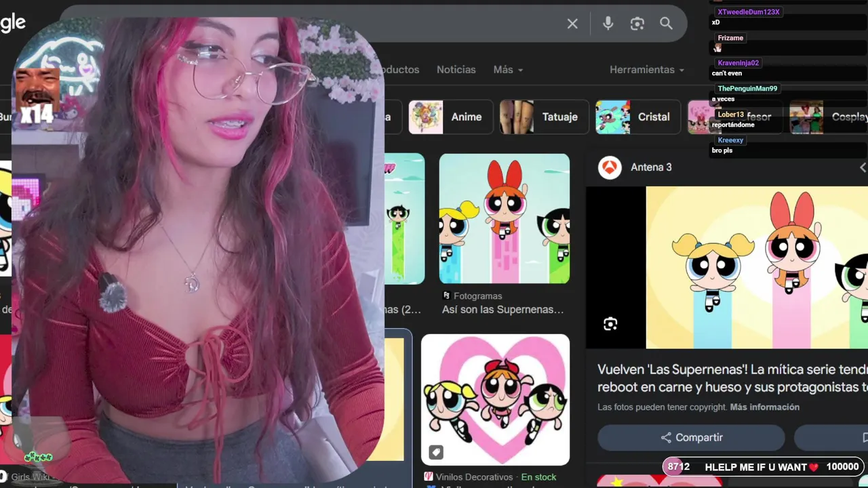Filter images by the Cosplay chip

(x=829, y=117)
